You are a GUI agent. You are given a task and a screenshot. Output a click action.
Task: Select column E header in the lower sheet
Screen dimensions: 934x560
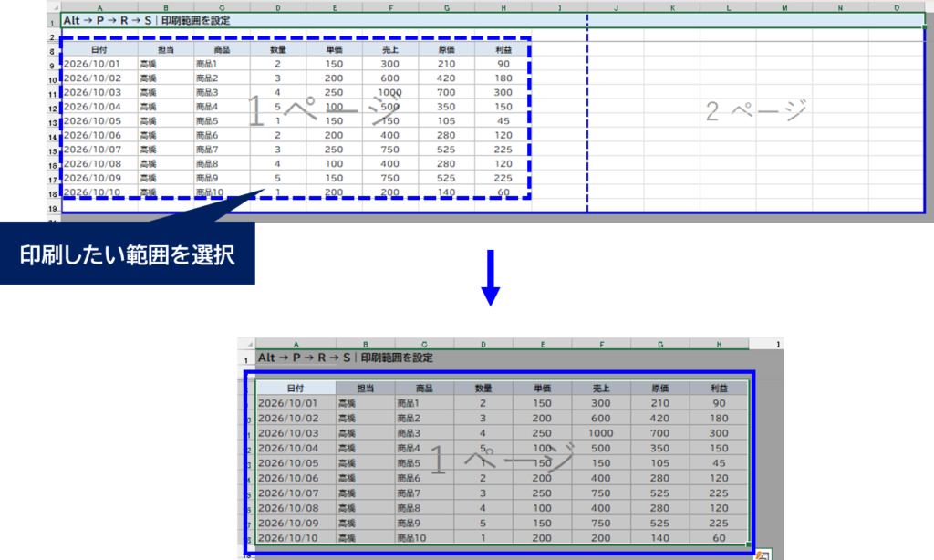point(542,344)
